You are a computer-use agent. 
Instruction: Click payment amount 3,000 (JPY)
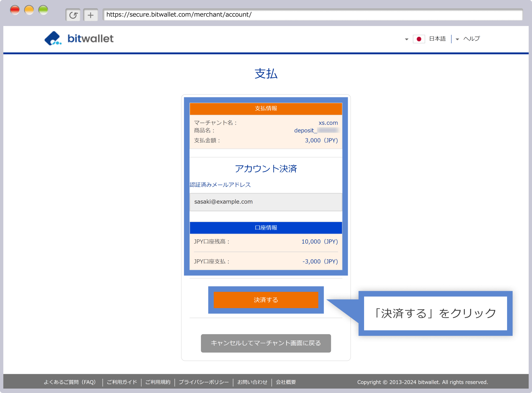click(321, 140)
